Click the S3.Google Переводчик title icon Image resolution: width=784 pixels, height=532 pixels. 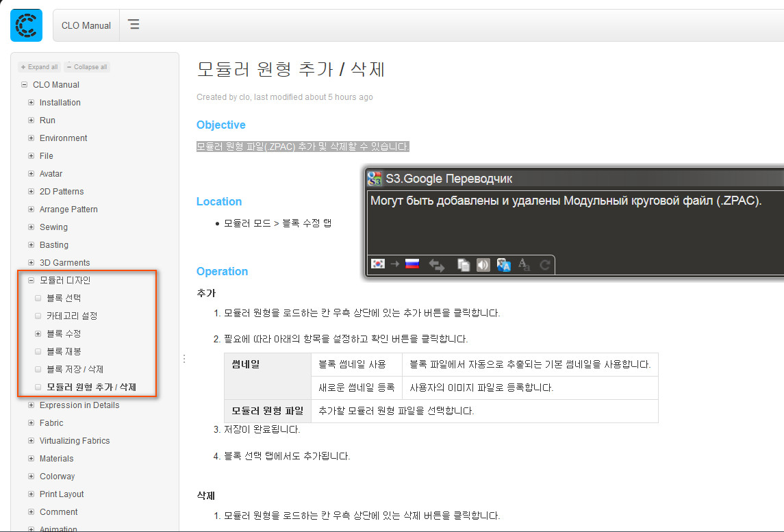click(x=375, y=179)
